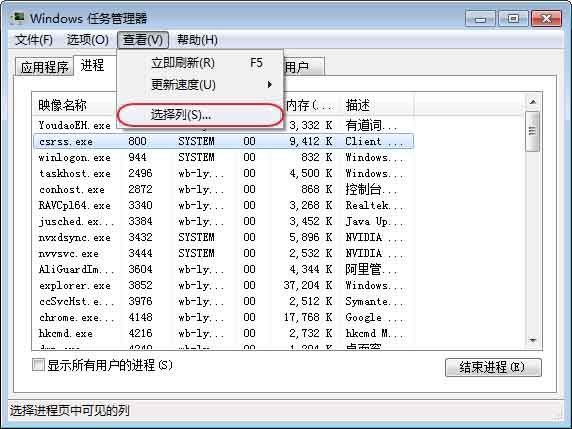The height and width of the screenshot is (429, 572).
Task: Minimize the Task Manager window
Action: 480,18
